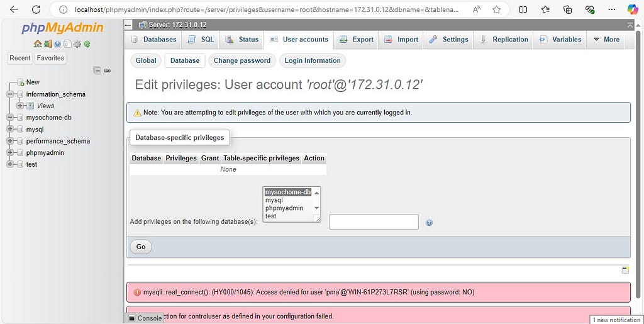Click the collapse page header arrows icon
Screen dimensions: 644x324
click(x=630, y=25)
